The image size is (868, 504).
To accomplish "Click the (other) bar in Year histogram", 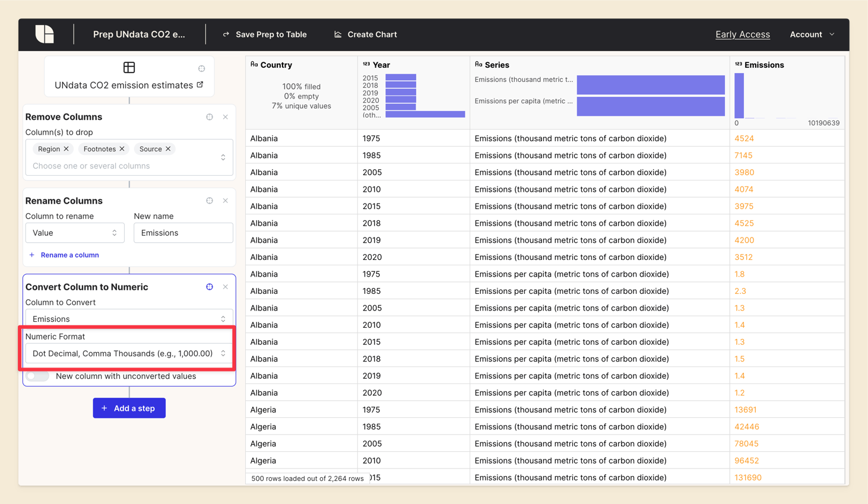I will tap(425, 115).
